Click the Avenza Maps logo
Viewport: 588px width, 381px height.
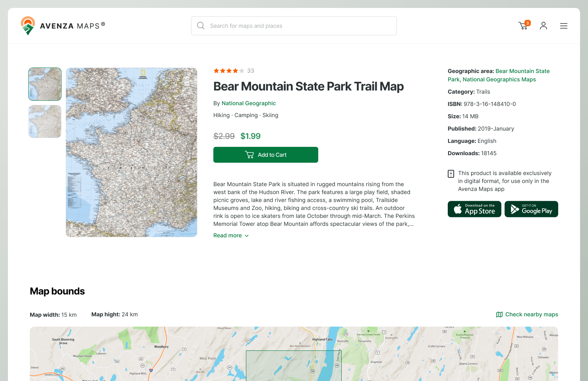click(63, 26)
